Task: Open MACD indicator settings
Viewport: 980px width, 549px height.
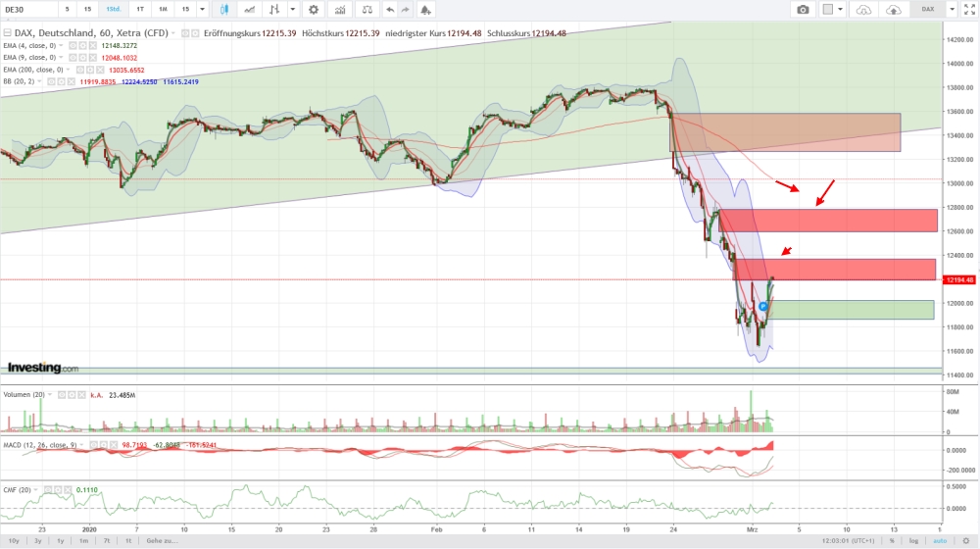Action: point(103,445)
